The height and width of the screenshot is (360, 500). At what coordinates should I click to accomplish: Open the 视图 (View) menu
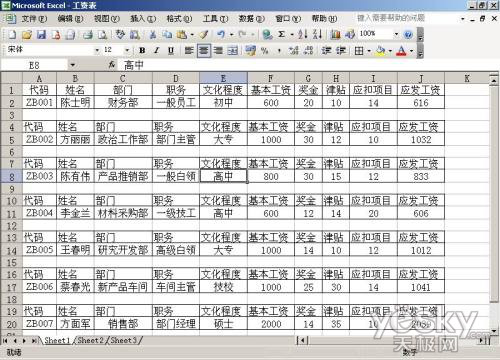point(106,19)
